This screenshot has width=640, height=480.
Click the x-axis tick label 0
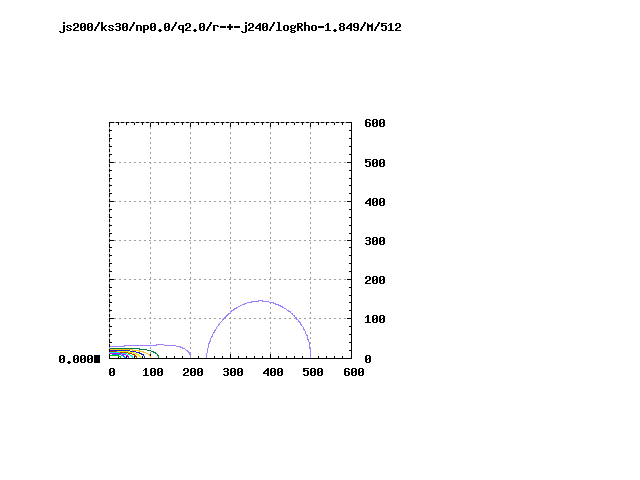(x=112, y=372)
